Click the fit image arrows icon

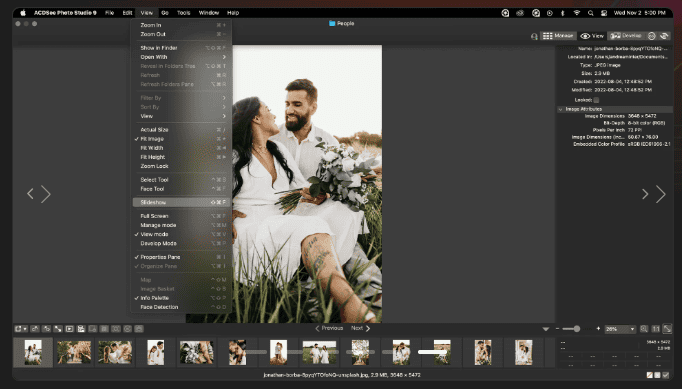(667, 329)
